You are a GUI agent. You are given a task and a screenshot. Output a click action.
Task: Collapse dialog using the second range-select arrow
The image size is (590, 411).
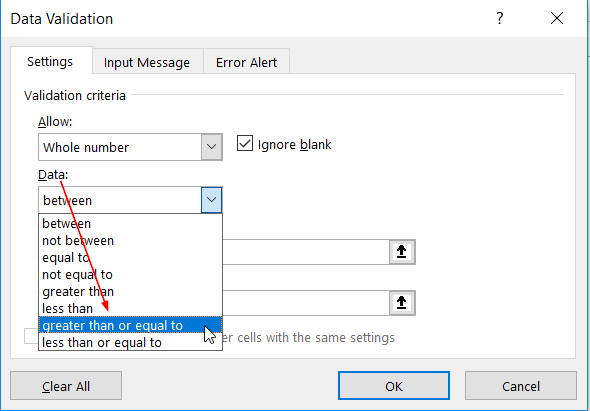(x=402, y=303)
